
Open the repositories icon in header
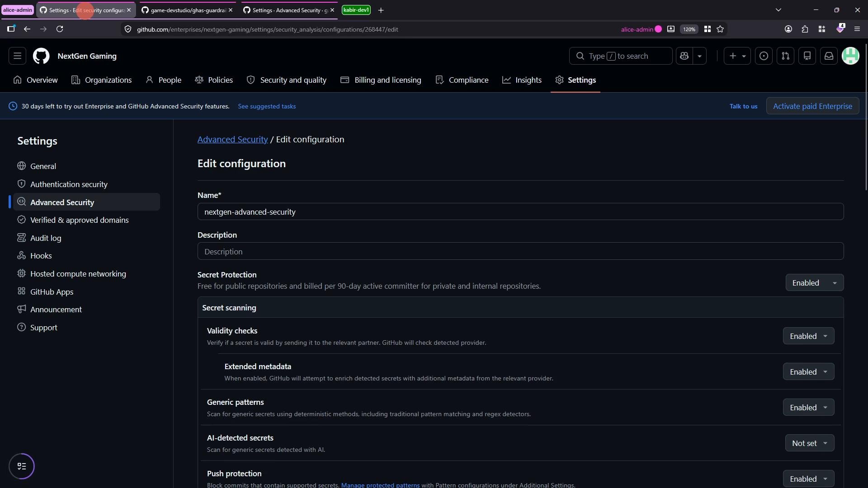807,56
